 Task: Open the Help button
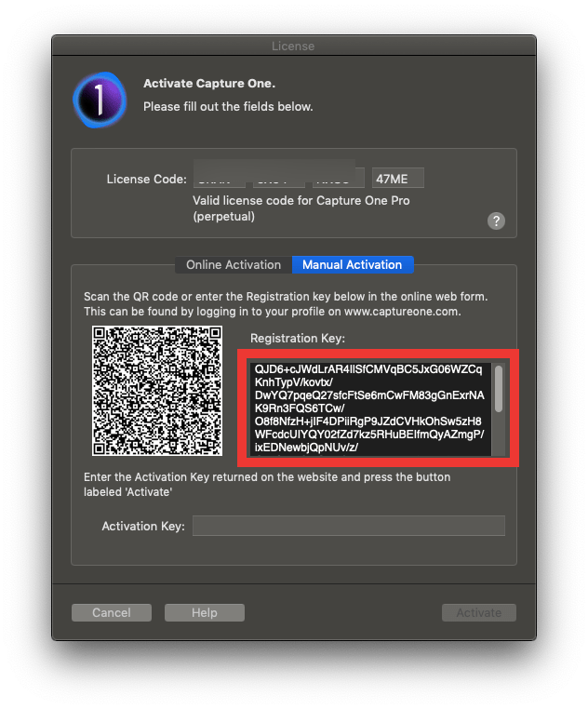205,612
